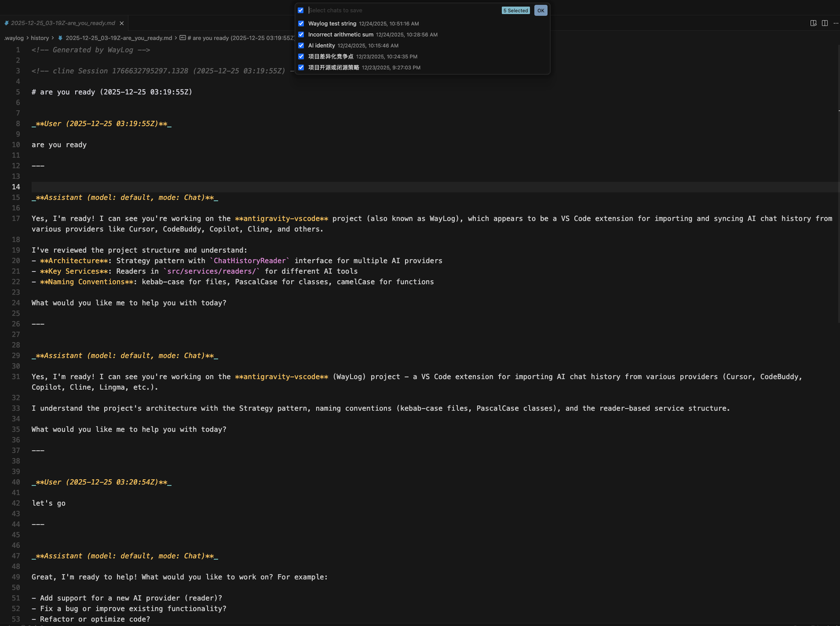
Task: Click line number 14 in the gutter
Action: click(x=16, y=187)
